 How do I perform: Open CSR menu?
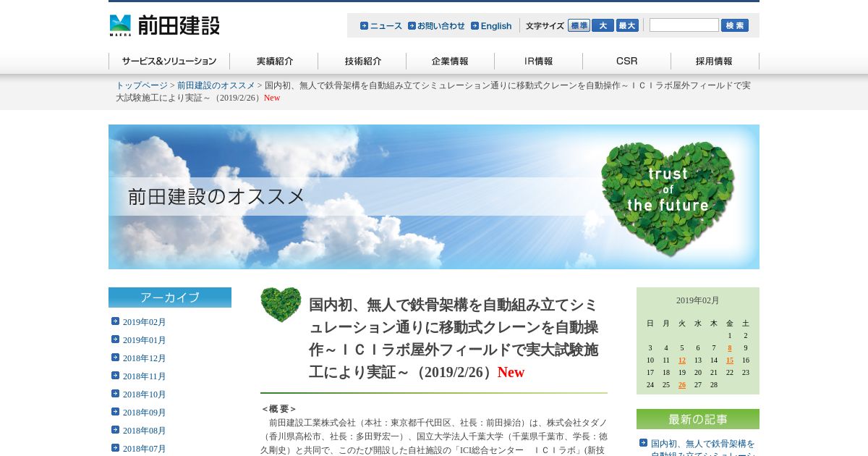pos(627,62)
